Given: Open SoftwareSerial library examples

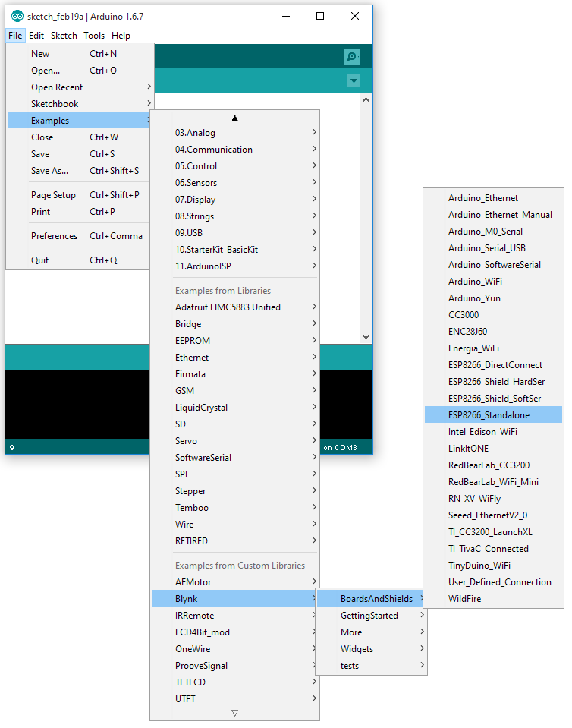Looking at the screenshot, I should (x=234, y=458).
